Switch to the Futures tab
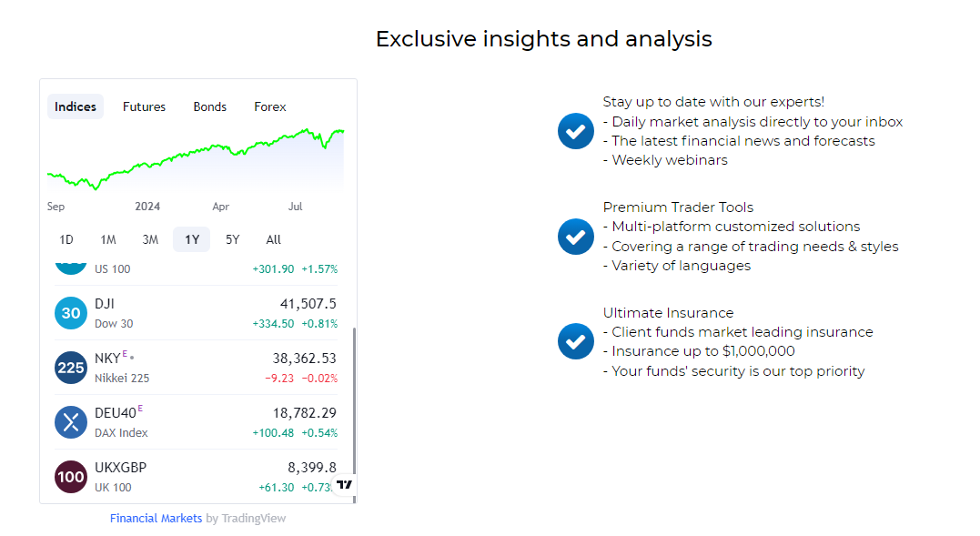The image size is (980, 536). pos(144,106)
